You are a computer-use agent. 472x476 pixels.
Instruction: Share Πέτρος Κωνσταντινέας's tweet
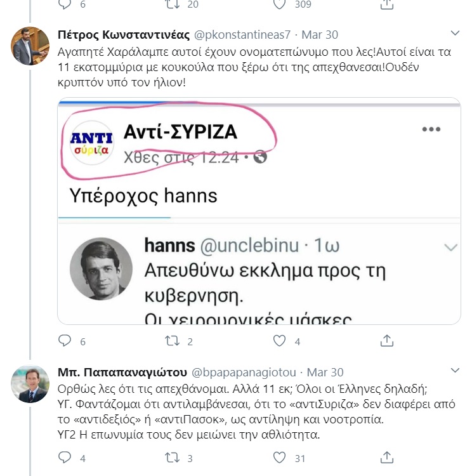click(x=386, y=341)
